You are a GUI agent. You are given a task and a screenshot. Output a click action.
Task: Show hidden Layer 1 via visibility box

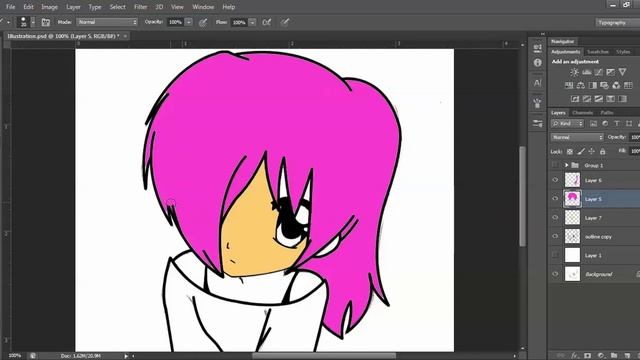pos(555,255)
